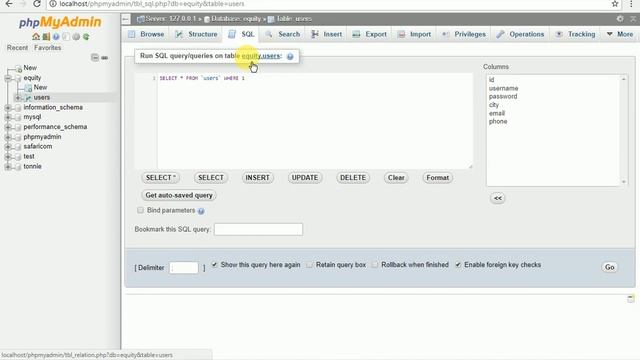Click the browser reload button
Image resolution: width=640 pixels, height=360 pixels.
tap(37, 4)
